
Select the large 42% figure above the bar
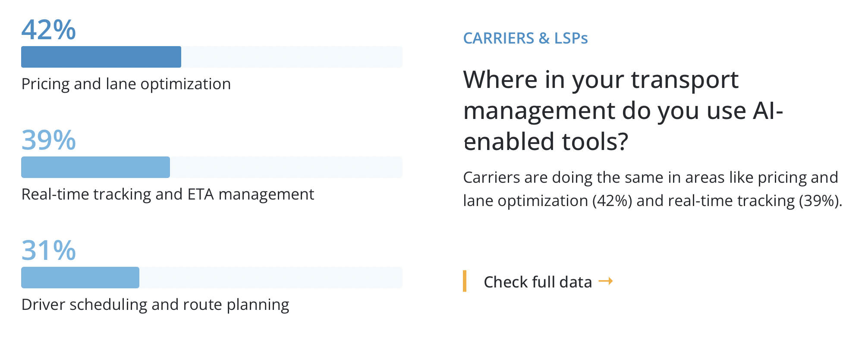pyautogui.click(x=49, y=30)
